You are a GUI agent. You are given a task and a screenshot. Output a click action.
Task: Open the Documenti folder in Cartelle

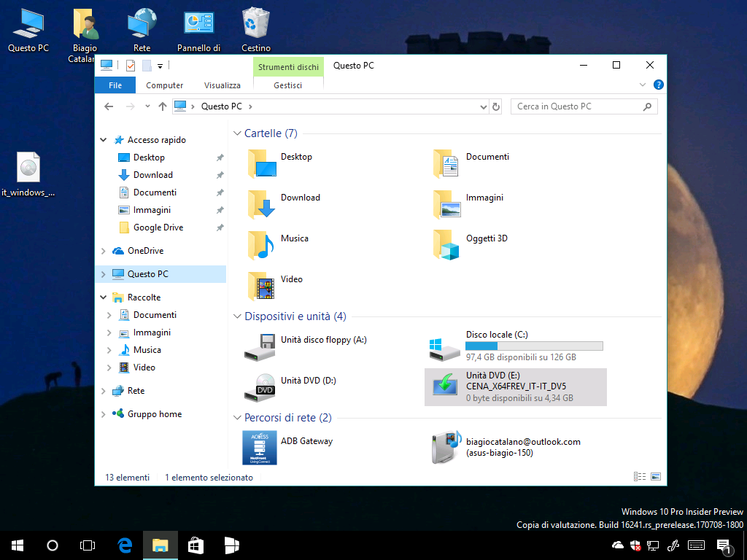[x=471, y=163]
